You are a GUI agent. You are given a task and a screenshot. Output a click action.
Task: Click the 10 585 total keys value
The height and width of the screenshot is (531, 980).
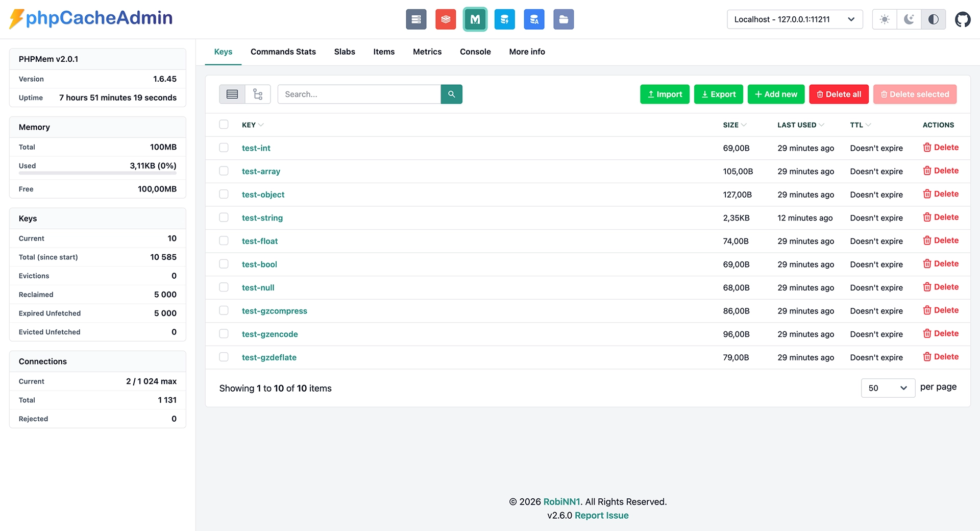[x=163, y=257]
